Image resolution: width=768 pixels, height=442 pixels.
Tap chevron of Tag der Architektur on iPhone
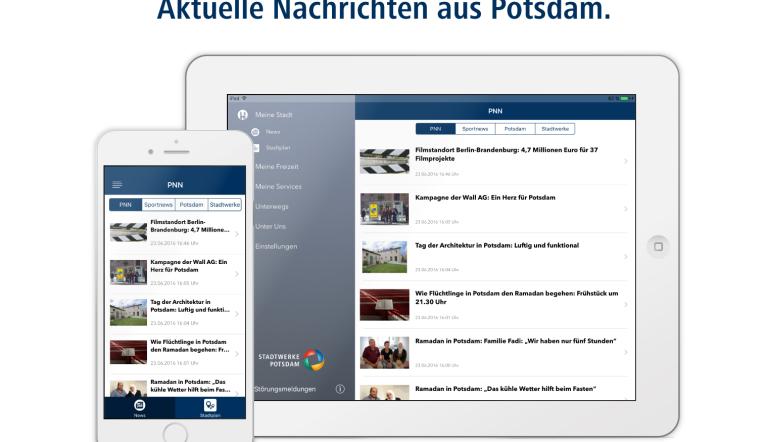(237, 314)
